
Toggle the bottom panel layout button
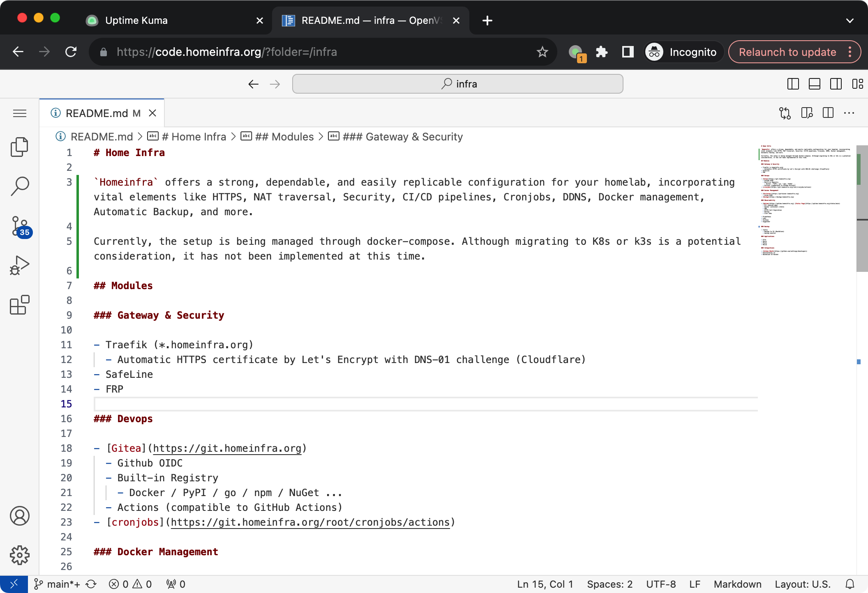814,84
